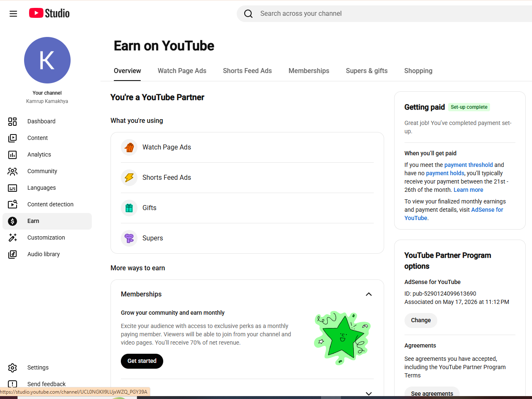Open the hamburger navigation menu

coord(13,14)
